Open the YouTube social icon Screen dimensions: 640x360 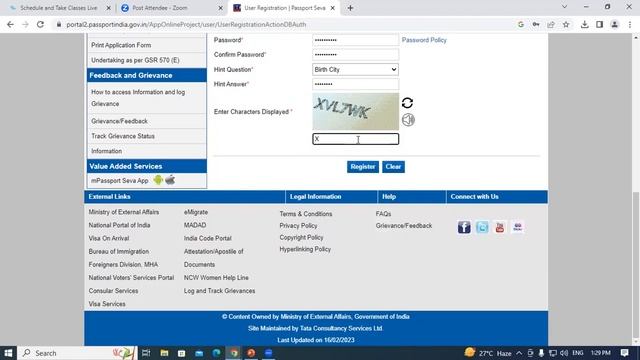point(500,227)
